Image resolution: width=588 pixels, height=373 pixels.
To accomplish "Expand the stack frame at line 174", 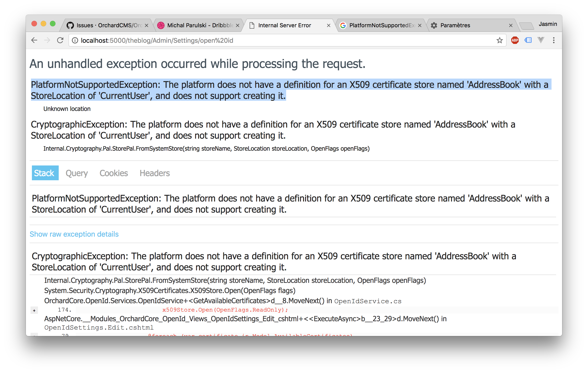I will tap(34, 310).
